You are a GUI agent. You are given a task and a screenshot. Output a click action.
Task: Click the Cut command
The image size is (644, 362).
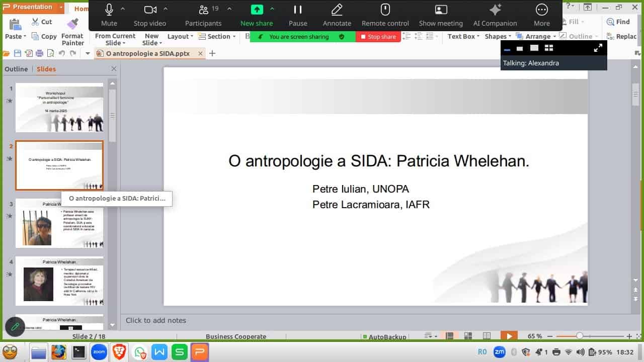tap(42, 22)
